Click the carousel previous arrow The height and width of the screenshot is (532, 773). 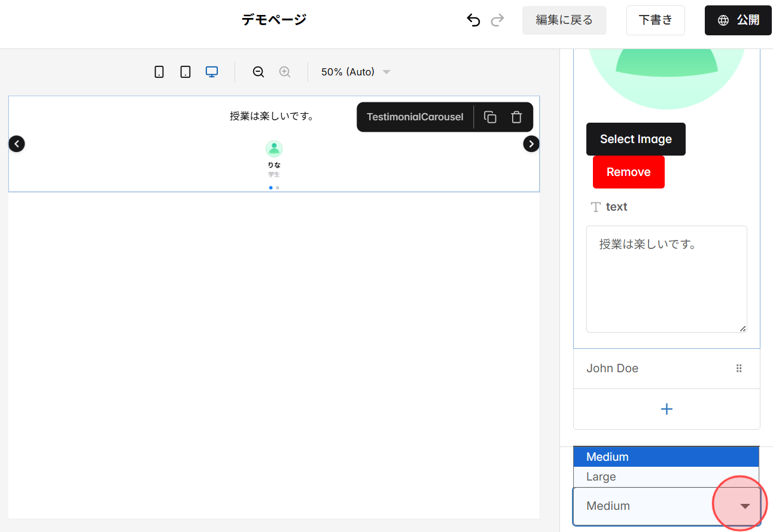click(x=16, y=144)
